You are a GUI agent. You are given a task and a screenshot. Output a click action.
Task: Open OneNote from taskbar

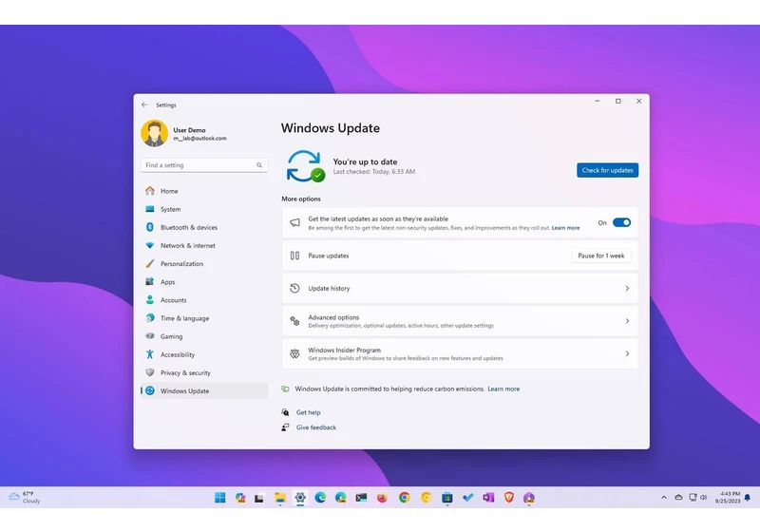tap(488, 498)
